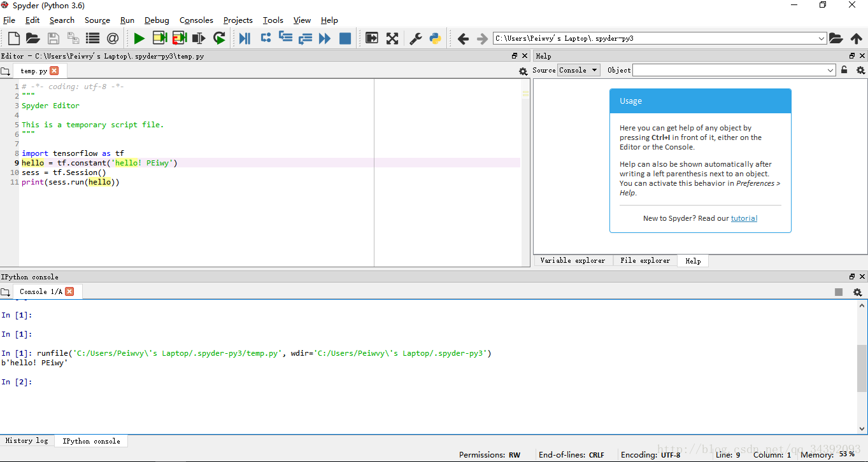This screenshot has width=868, height=462.
Task: Toggle the Help pane lock icon
Action: pos(844,70)
